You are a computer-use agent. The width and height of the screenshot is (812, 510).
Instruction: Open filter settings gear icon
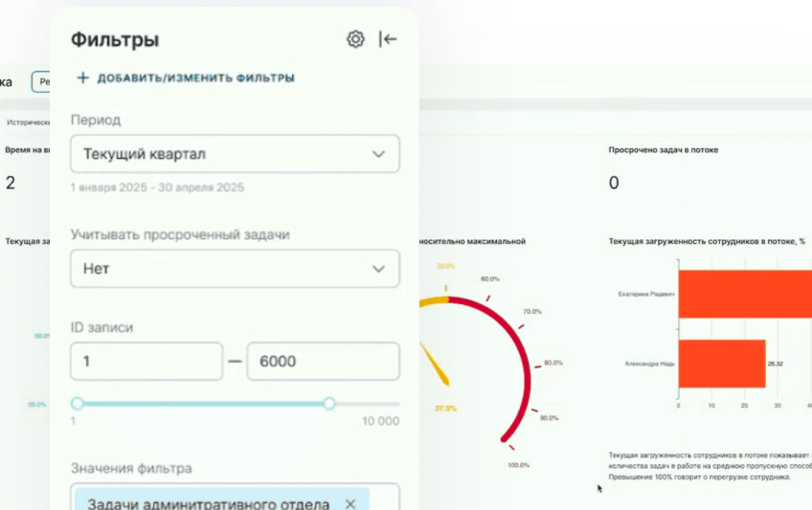coord(355,39)
